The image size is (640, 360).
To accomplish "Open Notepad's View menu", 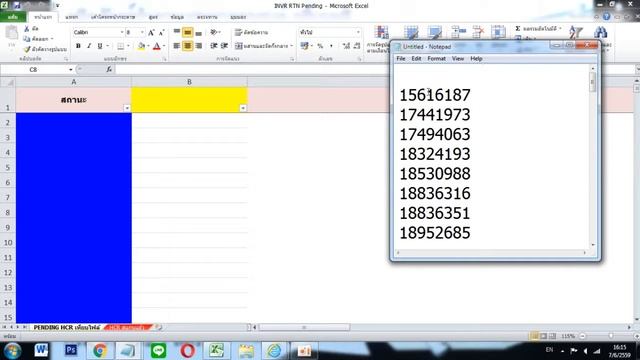I will point(458,59).
